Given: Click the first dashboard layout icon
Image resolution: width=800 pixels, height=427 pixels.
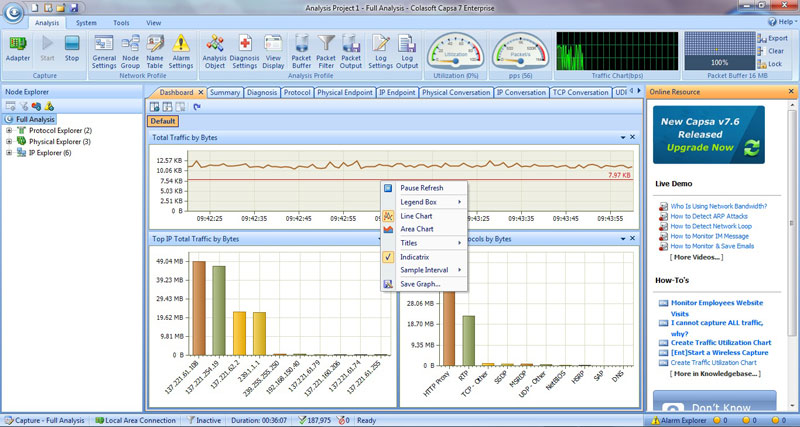Looking at the screenshot, I should 154,107.
